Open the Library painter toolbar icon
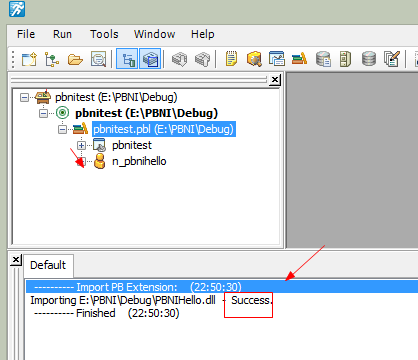Viewport: 418px width, 360px height. (299, 59)
